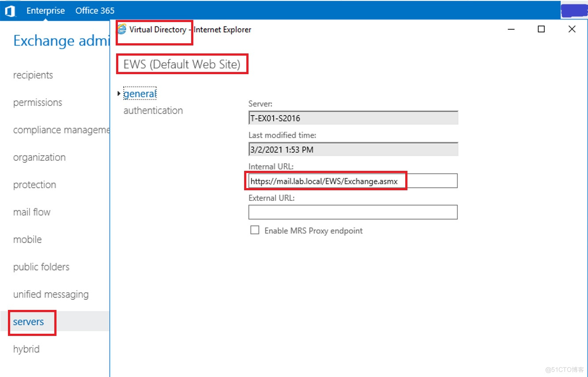Click the Internal URL label
The image size is (588, 377).
coord(271,166)
